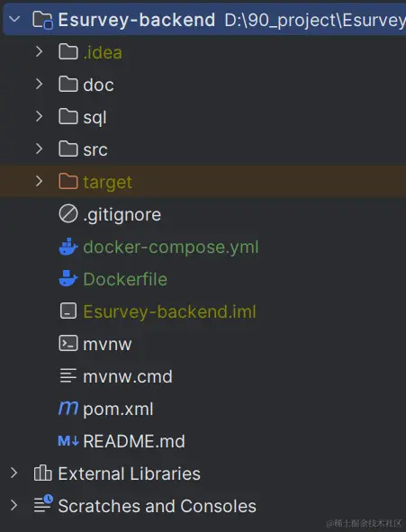Screen dimensions: 406x532
Task: Expand the src folder chevron
Action: click(39, 149)
